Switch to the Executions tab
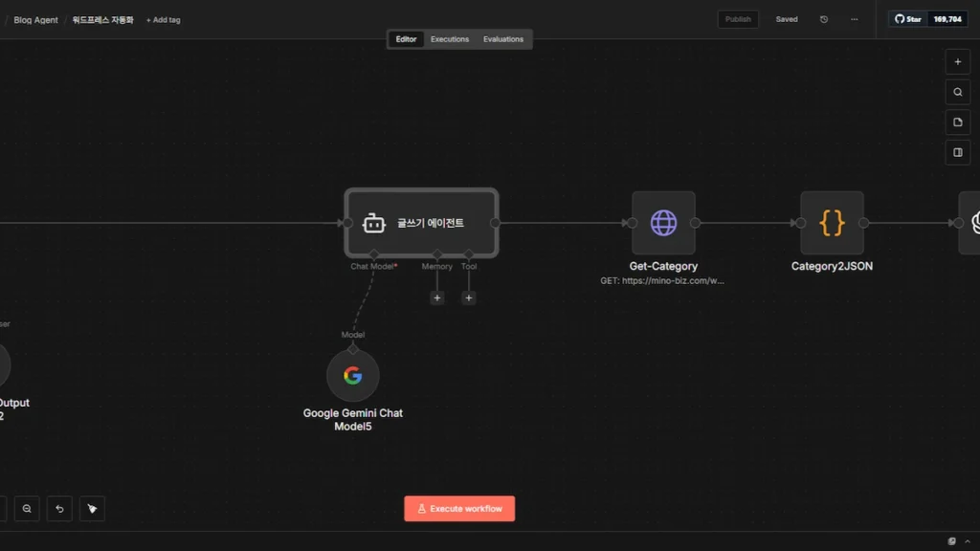Viewport: 980px width, 551px height. (x=450, y=39)
